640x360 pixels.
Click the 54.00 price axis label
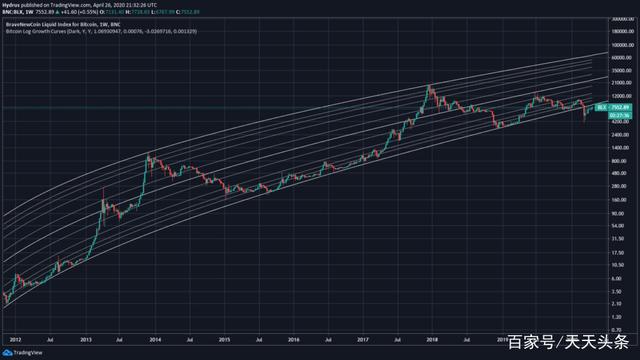[619, 226]
